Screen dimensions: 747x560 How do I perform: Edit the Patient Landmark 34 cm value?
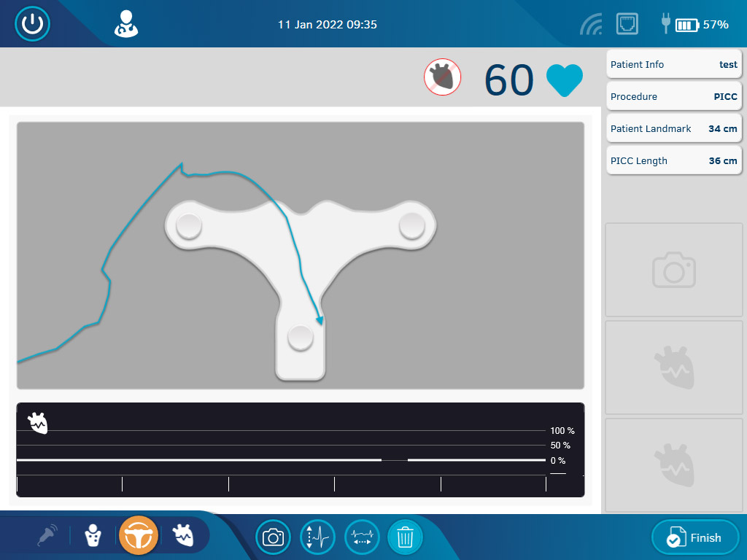point(674,128)
